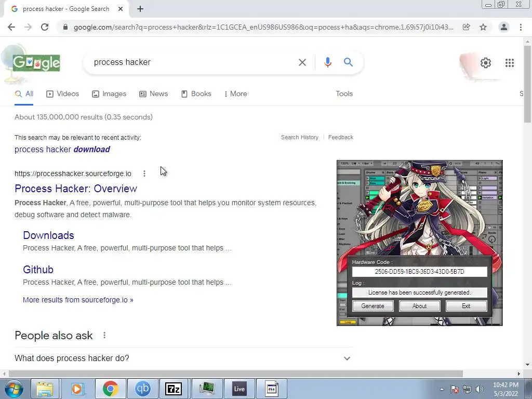Open Feedback link
Viewport: 532px width, 399px height.
click(x=341, y=137)
